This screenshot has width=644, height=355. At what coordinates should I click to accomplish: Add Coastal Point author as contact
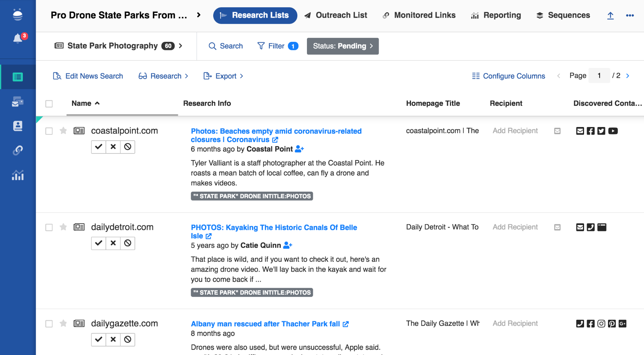pyautogui.click(x=300, y=149)
